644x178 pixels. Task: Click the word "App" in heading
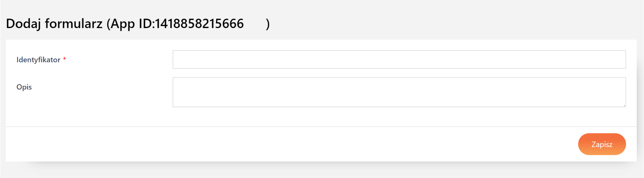coord(123,24)
